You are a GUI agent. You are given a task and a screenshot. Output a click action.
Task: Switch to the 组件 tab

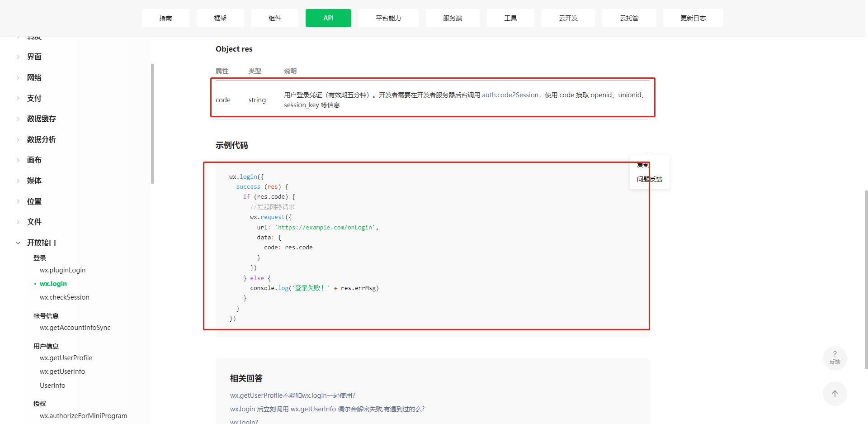point(274,18)
